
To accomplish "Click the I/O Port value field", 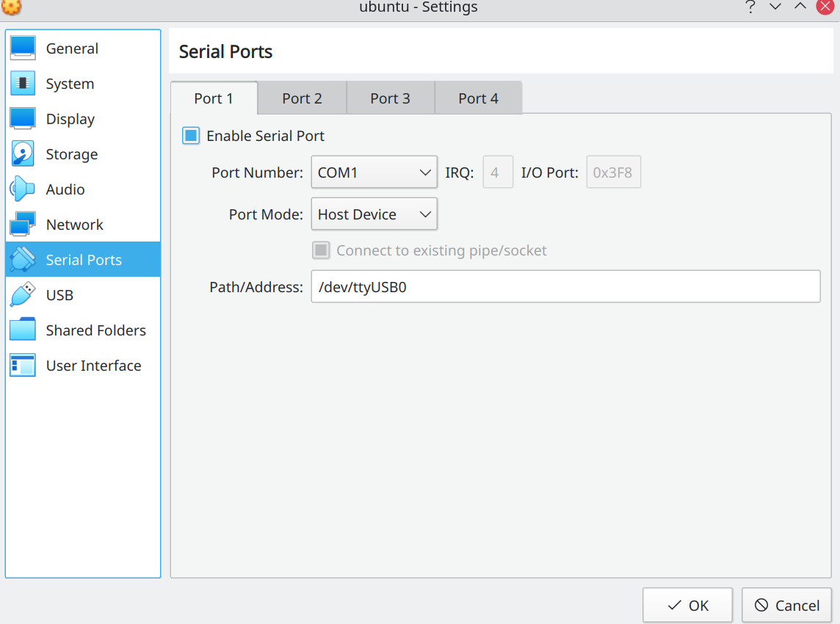I will 613,173.
